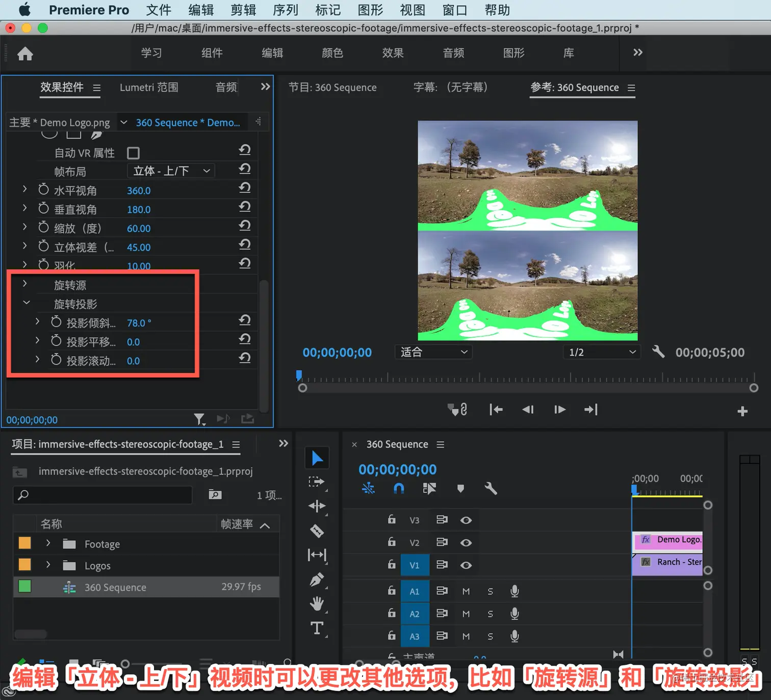Image resolution: width=771 pixels, height=700 pixels.
Task: Toggle animation stopwatch for 缩放（度）
Action: 44,227
